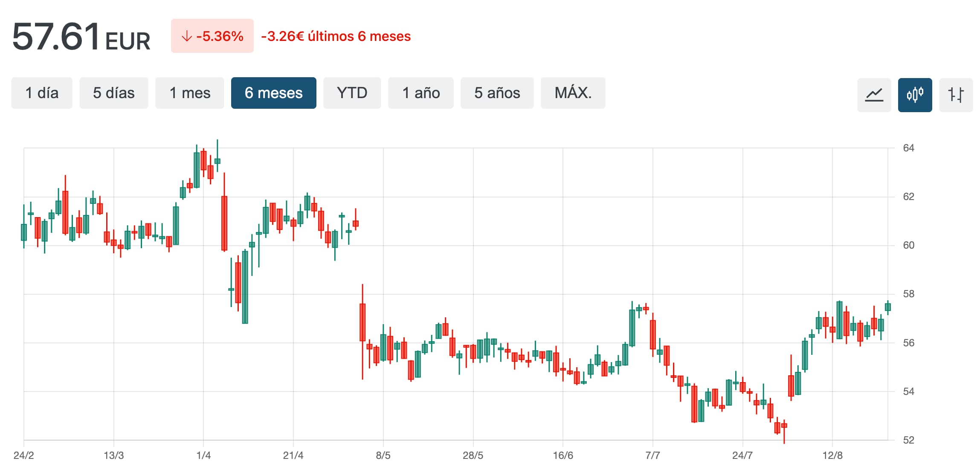This screenshot has height=470, width=980.
Task: Click the 57.61 EUR price value
Action: pos(81,37)
